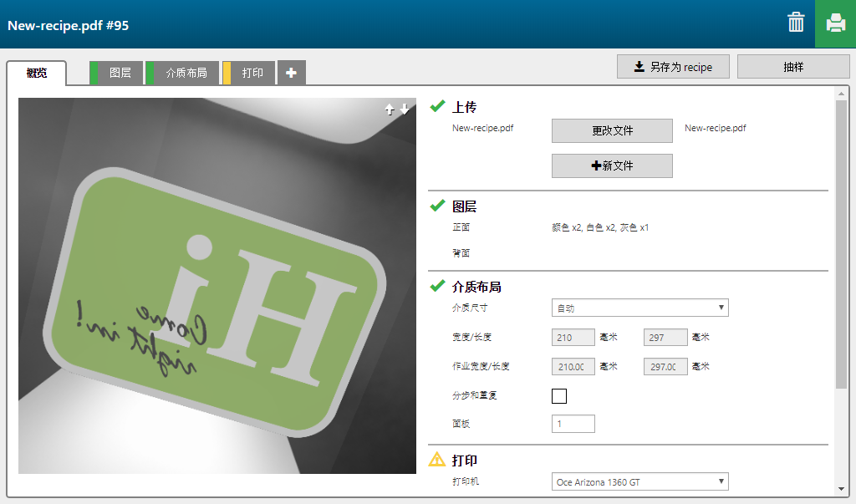Click the 图层 section heading
This screenshot has width=856, height=504.
coord(465,206)
